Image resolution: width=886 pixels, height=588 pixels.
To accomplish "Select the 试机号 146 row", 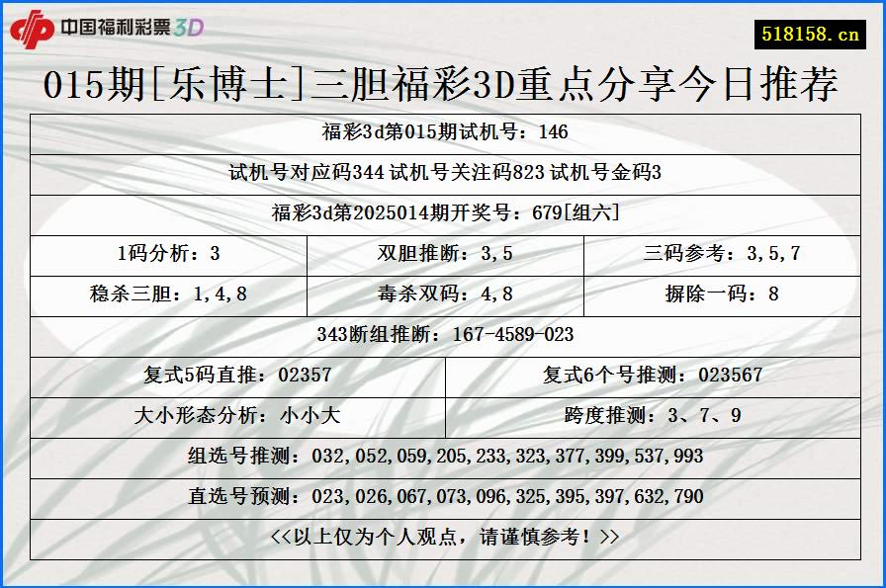I will coord(443,130).
